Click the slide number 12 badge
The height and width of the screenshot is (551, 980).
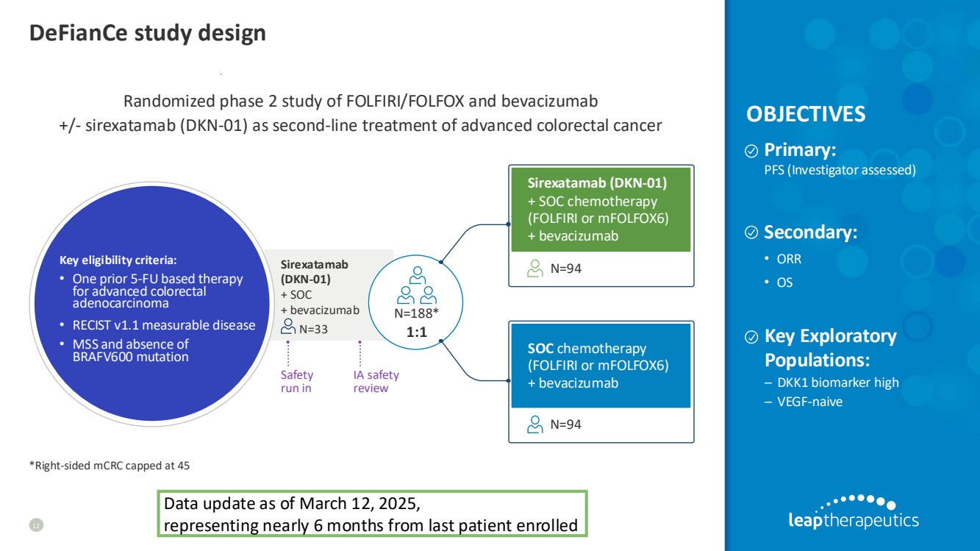[x=35, y=525]
